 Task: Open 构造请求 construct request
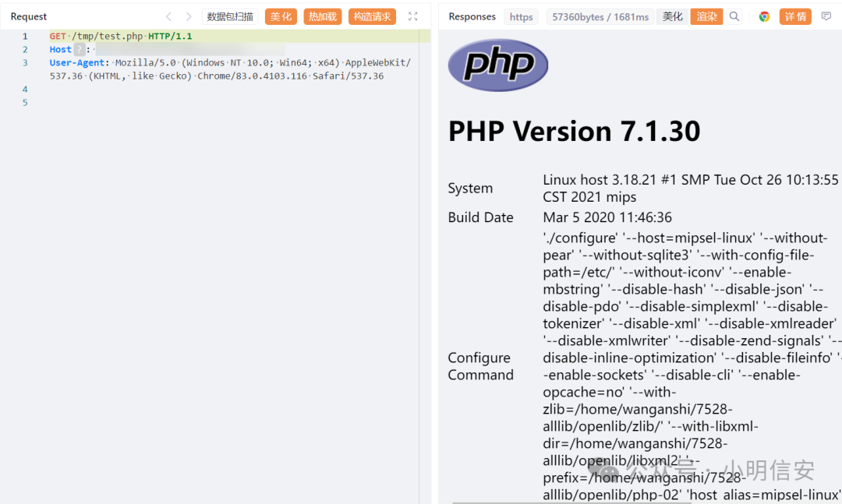[372, 16]
